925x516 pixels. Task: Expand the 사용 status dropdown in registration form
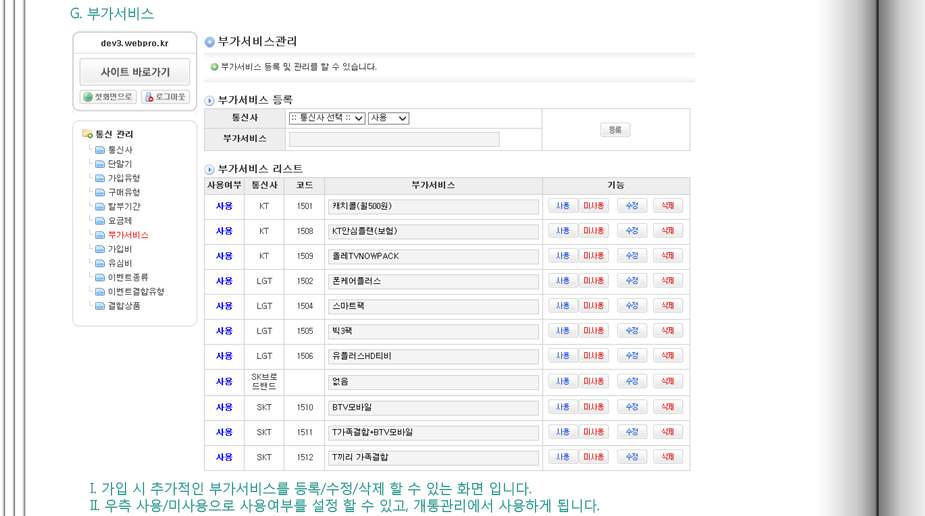(388, 118)
